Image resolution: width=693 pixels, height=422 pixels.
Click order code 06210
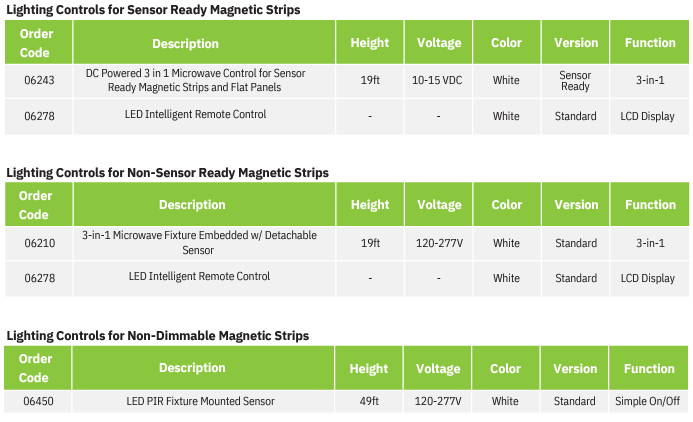40,243
